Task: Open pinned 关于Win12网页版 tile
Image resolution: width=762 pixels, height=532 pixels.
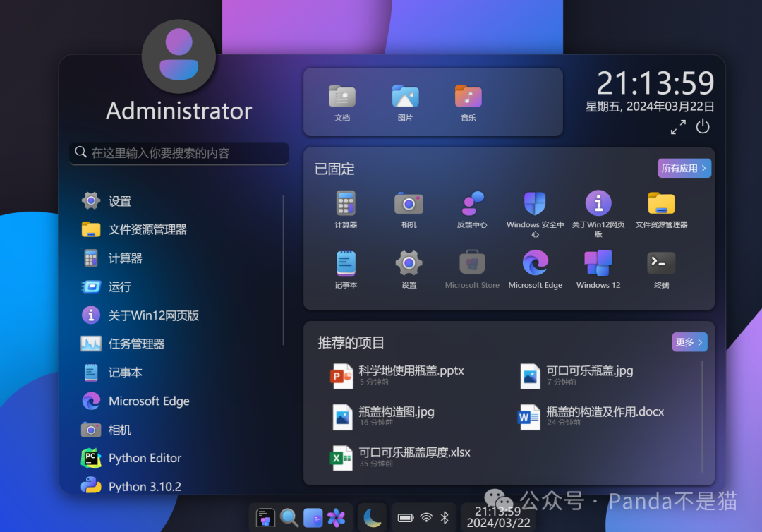Action: coord(598,213)
